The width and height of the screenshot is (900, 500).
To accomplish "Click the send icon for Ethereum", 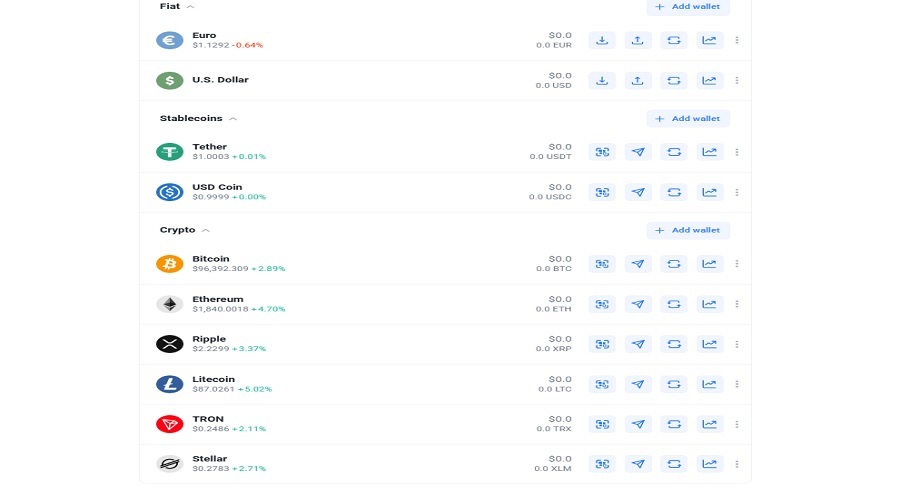I will point(637,304).
